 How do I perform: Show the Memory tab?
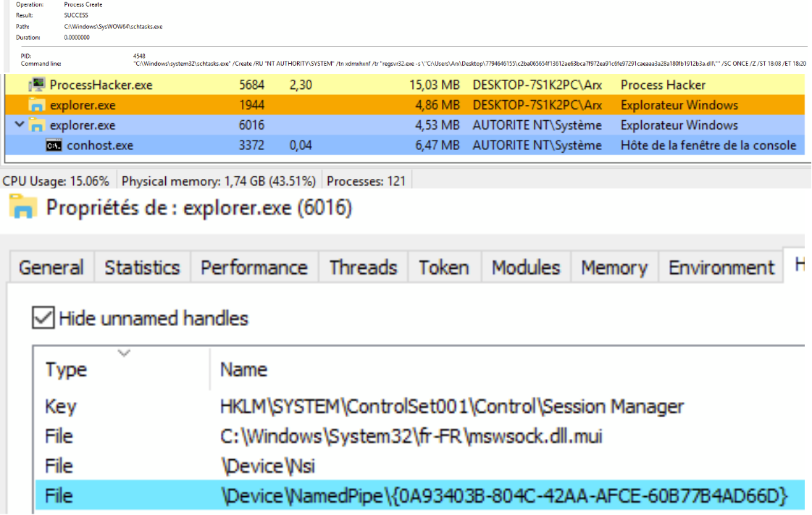[x=614, y=267]
